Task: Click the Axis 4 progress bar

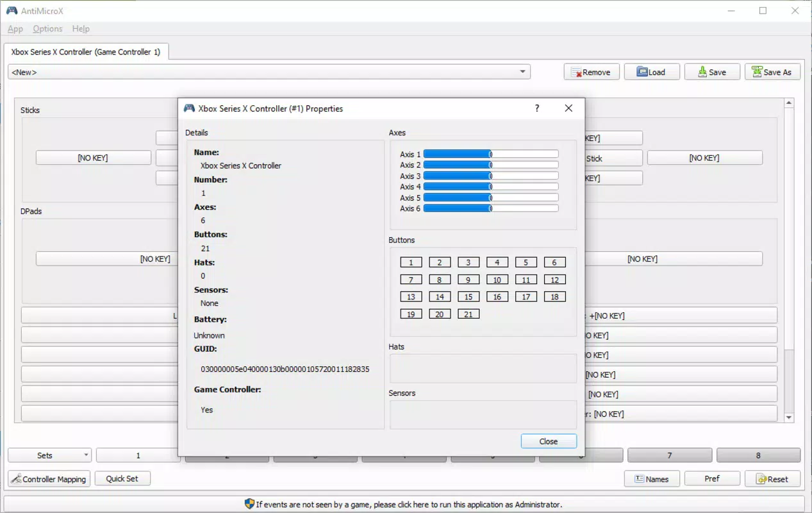Action: (x=491, y=187)
